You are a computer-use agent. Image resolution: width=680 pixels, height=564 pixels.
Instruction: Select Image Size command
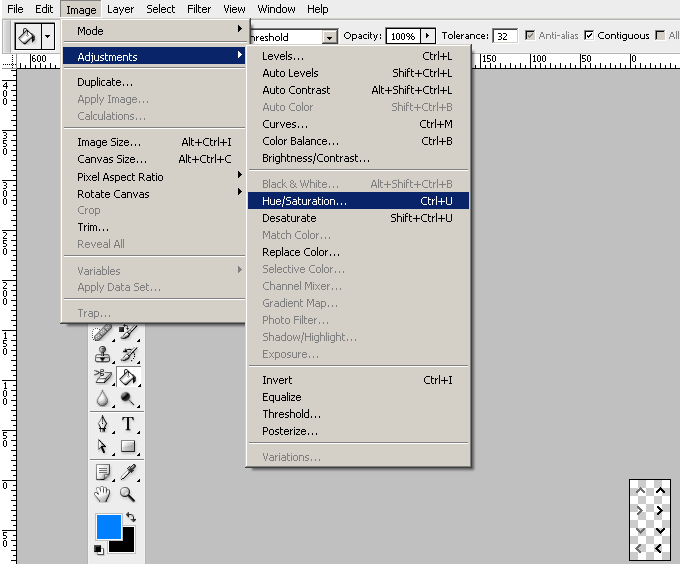point(109,142)
